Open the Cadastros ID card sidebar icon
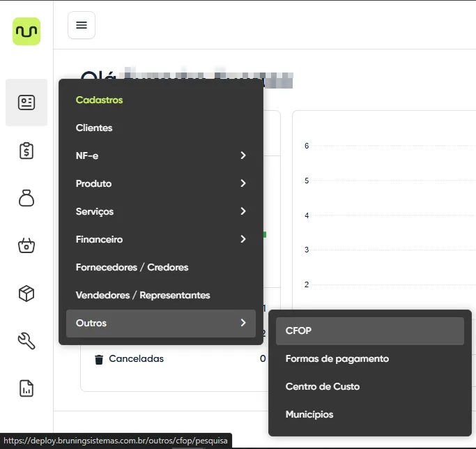Viewport: 476px width, 449px height. pyautogui.click(x=26, y=102)
